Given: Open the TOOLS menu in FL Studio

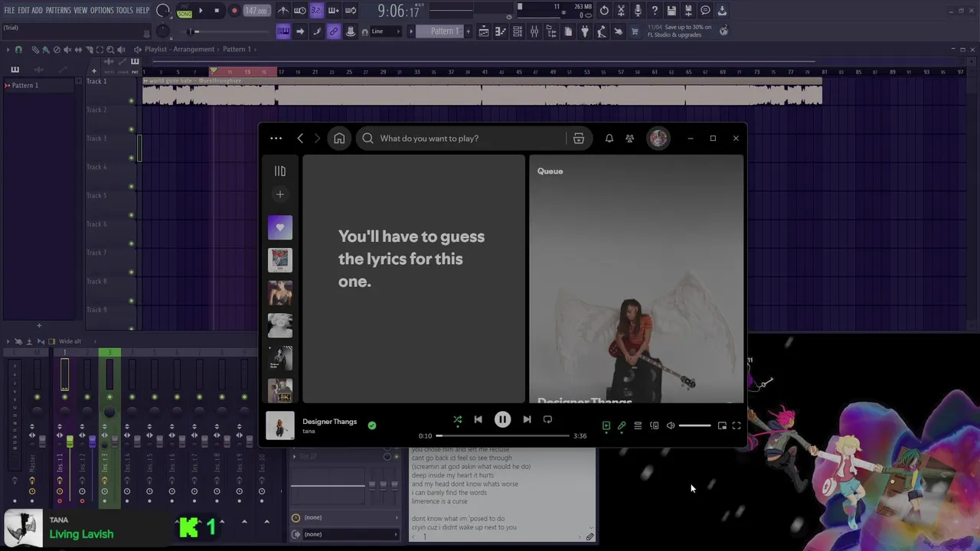Looking at the screenshot, I should click(124, 11).
